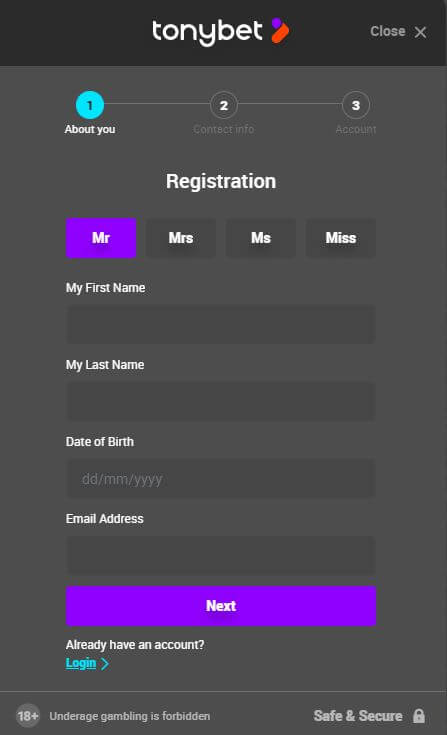Click the Safe & Secure text

click(358, 716)
